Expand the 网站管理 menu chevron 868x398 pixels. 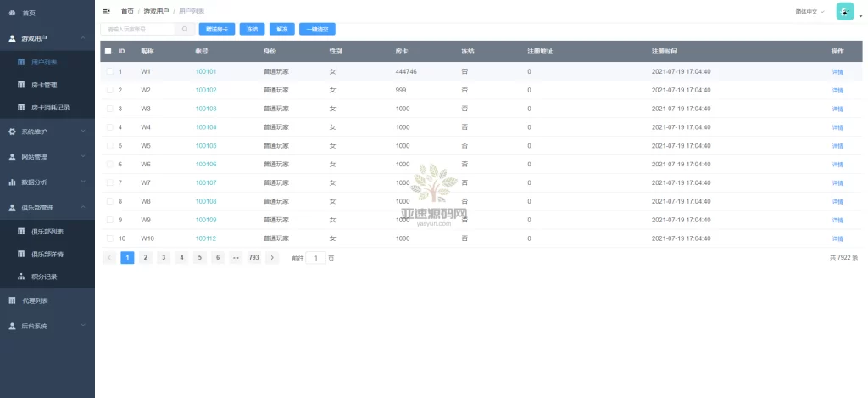pyautogui.click(x=83, y=156)
